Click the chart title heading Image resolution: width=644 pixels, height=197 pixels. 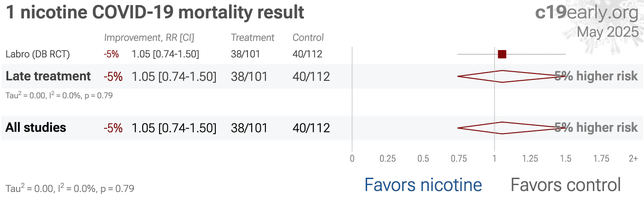[155, 12]
